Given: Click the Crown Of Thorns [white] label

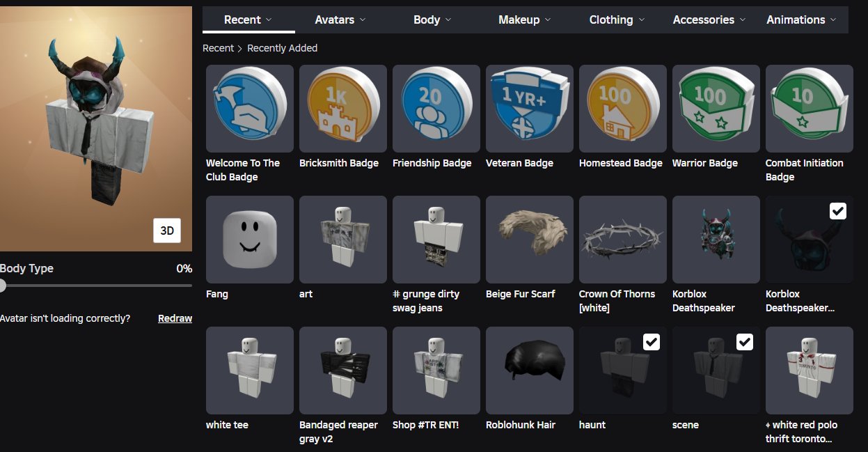Looking at the screenshot, I should [617, 301].
